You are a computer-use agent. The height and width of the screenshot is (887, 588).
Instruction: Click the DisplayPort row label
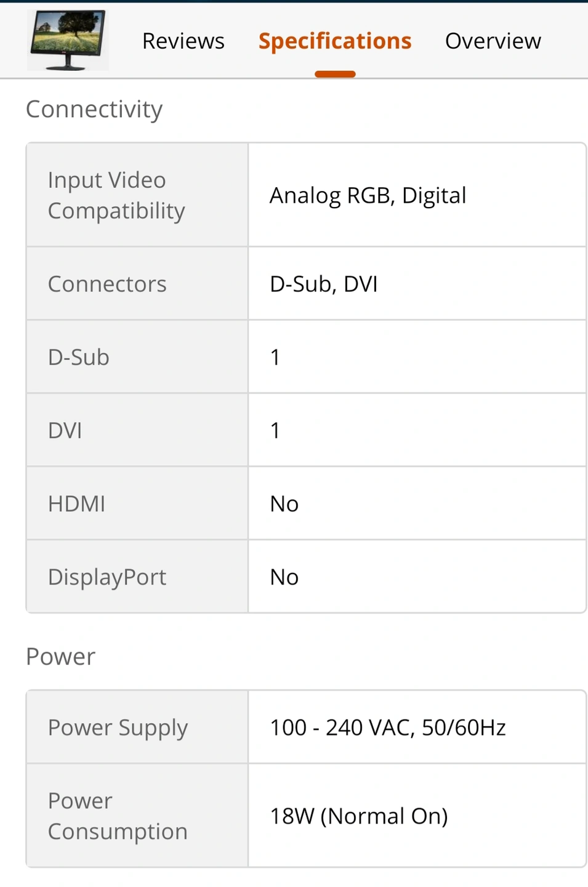pyautogui.click(x=107, y=578)
